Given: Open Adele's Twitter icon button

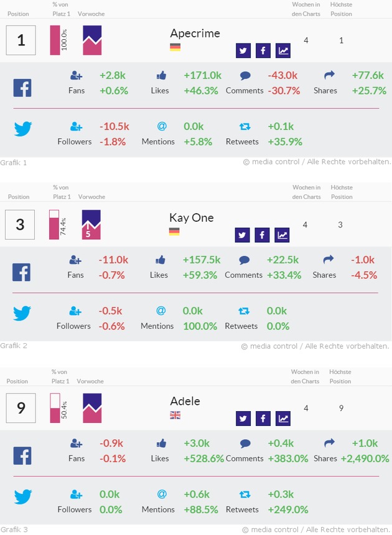Looking at the screenshot, I should point(243,419).
